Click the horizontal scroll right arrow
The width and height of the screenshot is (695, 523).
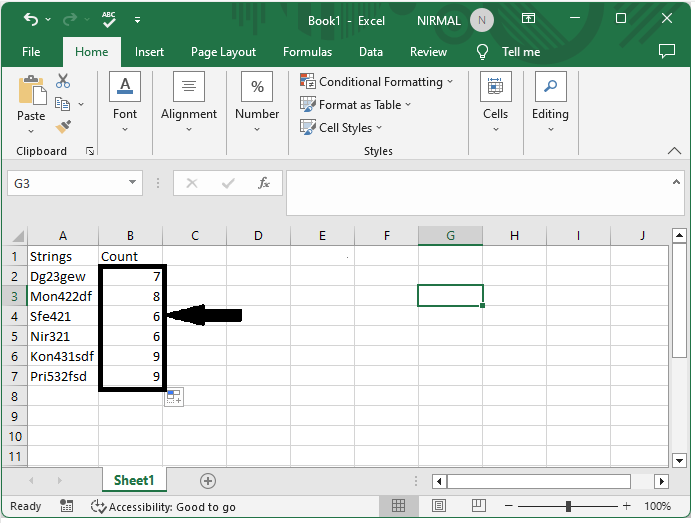[x=662, y=481]
